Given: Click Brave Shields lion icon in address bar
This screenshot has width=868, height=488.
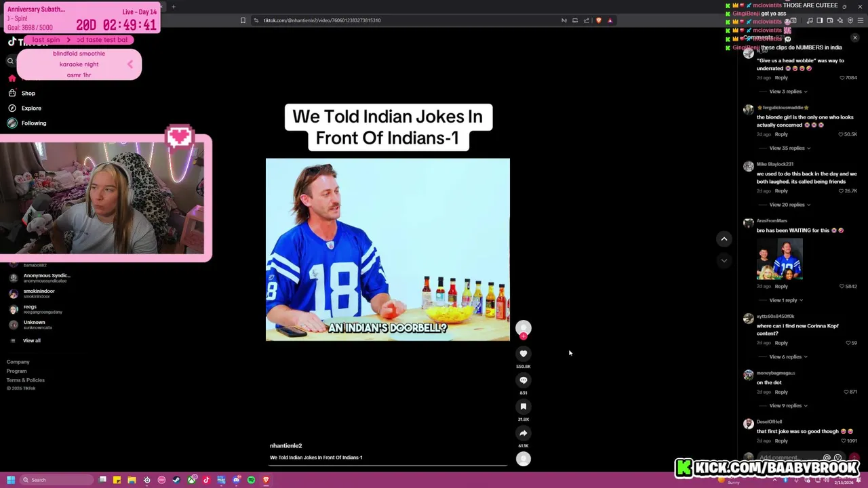Looking at the screenshot, I should pos(598,20).
